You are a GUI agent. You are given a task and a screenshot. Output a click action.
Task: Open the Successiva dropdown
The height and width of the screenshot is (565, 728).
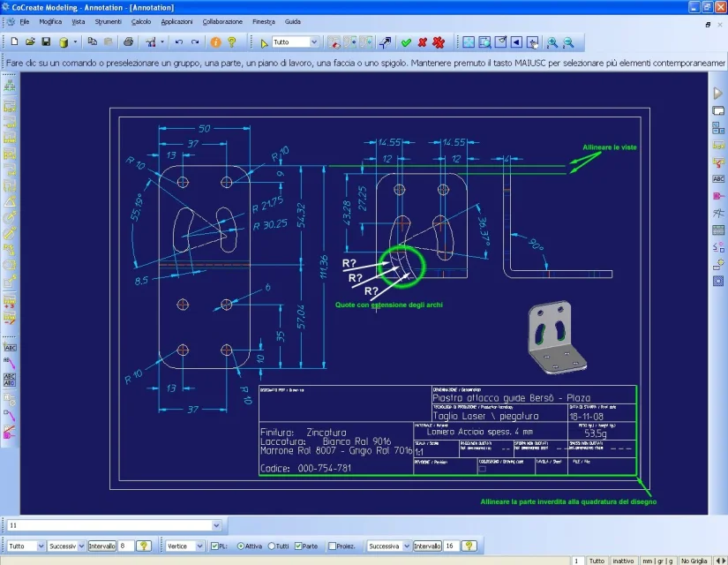tap(389, 546)
